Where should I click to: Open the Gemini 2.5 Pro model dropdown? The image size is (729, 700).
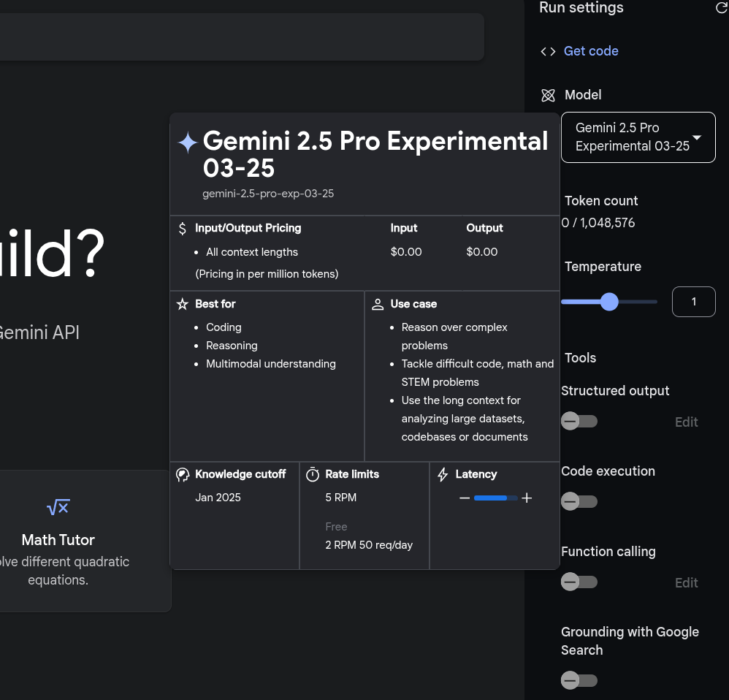coord(638,137)
